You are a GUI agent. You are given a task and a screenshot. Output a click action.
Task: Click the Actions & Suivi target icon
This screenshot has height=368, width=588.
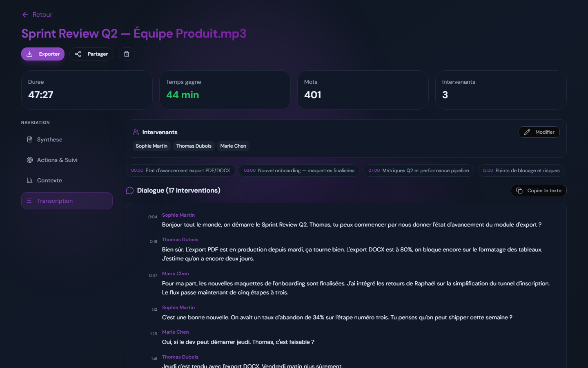coord(30,160)
